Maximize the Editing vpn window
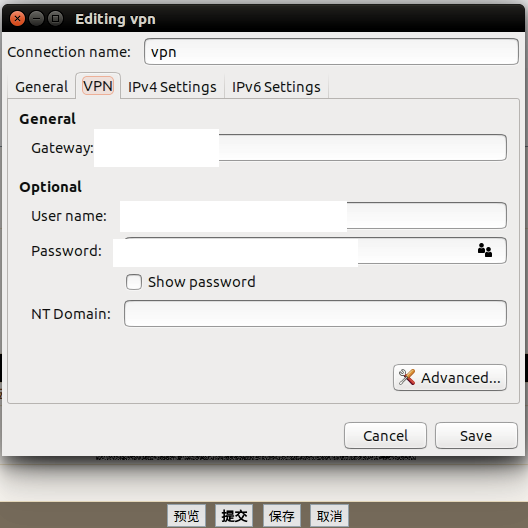 click(56, 19)
